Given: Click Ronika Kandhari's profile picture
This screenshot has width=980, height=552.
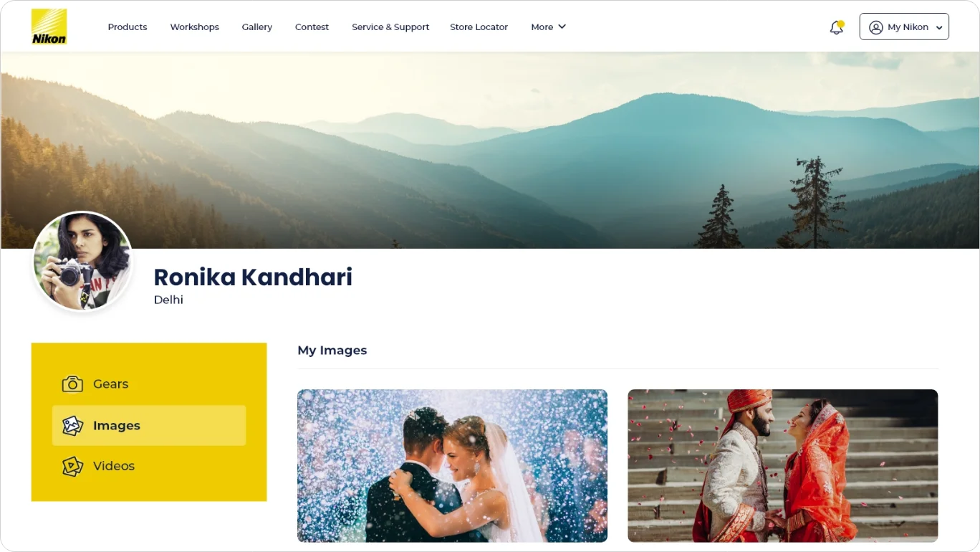Looking at the screenshot, I should pyautogui.click(x=83, y=262).
